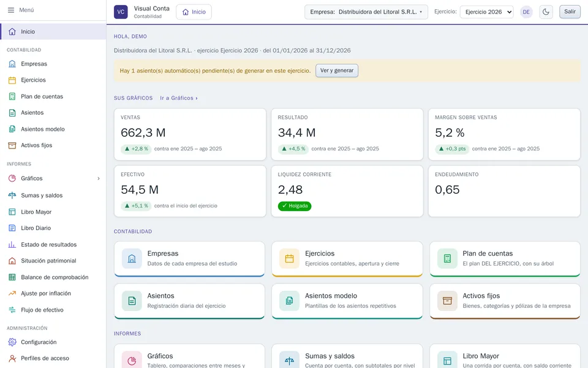Click the Plan de cuentas card icon

[447, 258]
